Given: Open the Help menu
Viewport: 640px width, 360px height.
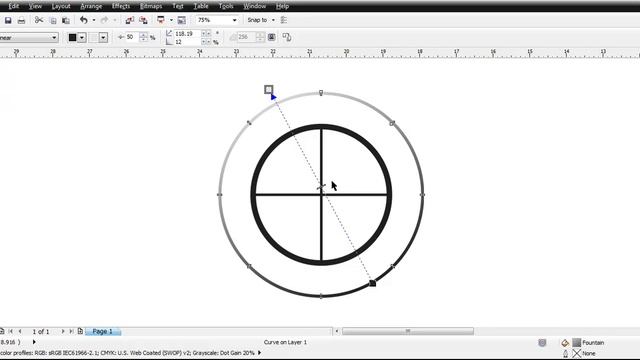Looking at the screenshot, I should pyautogui.click(x=282, y=6).
